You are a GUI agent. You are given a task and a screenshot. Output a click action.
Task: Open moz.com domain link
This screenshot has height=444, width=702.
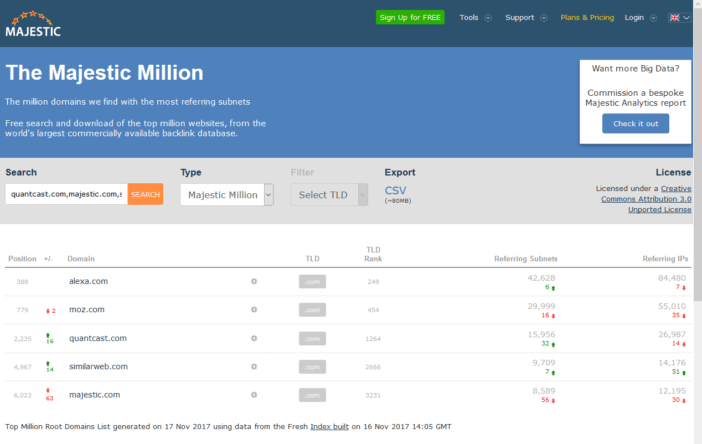(x=86, y=309)
